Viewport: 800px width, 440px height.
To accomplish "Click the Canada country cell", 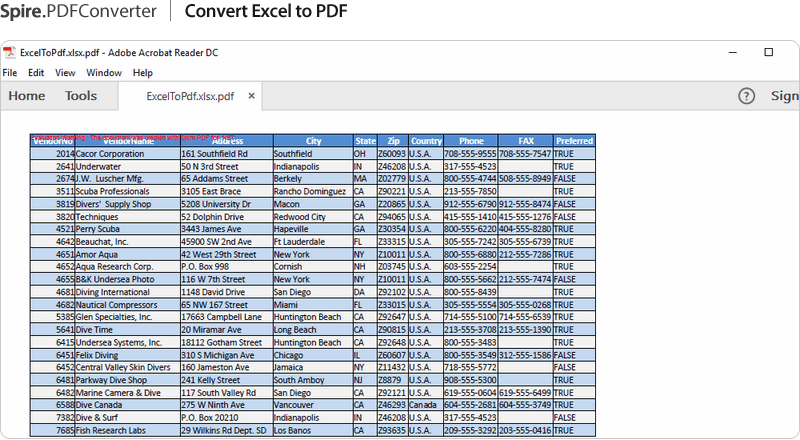I will click(x=426, y=405).
